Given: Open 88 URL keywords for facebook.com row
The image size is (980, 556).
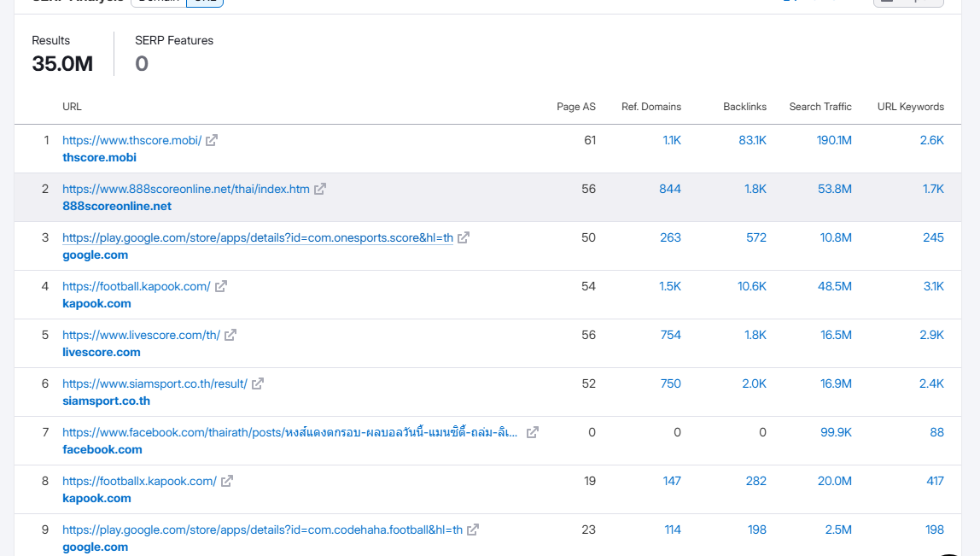Looking at the screenshot, I should coord(936,433).
